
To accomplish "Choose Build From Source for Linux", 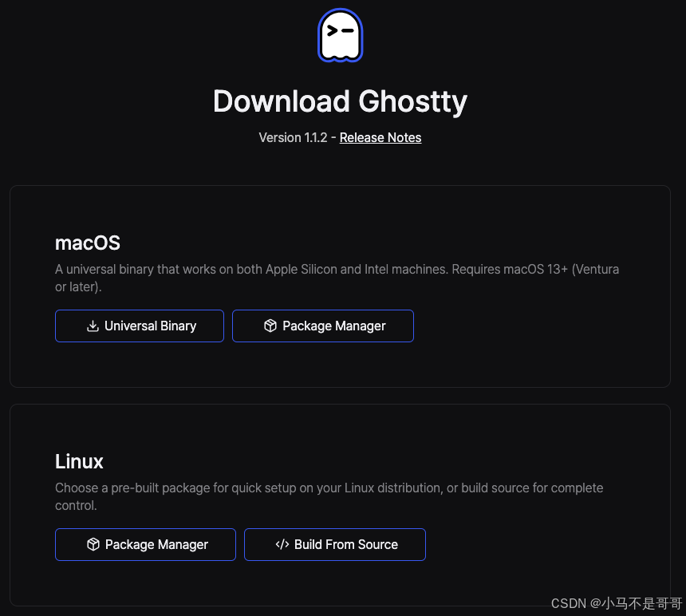I will point(335,544).
